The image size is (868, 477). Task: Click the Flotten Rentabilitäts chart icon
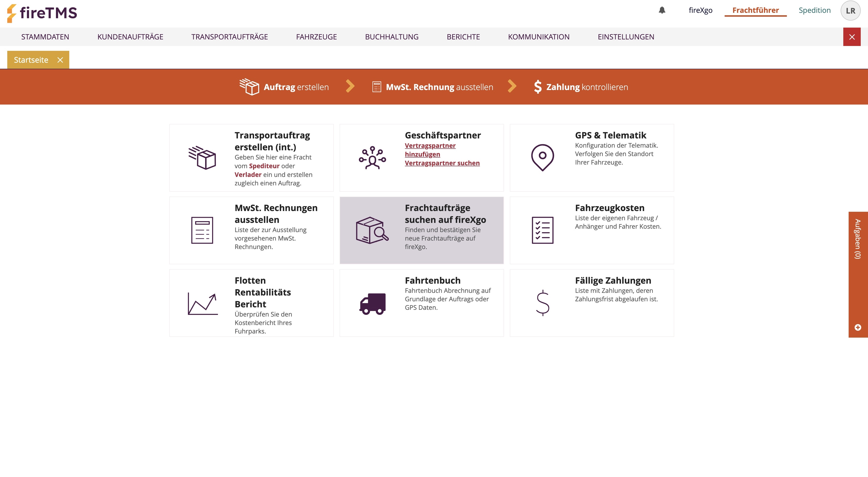[x=202, y=304]
